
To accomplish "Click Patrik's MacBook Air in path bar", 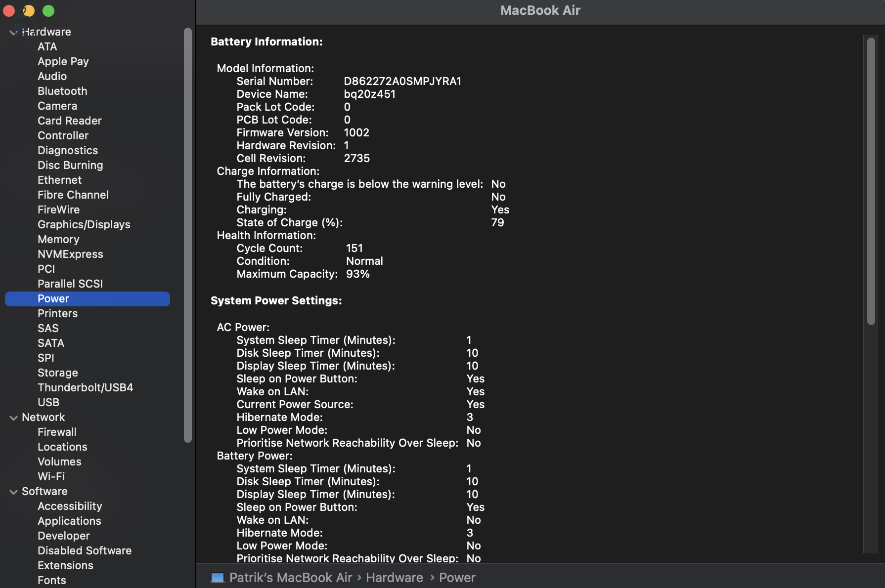I will [291, 578].
